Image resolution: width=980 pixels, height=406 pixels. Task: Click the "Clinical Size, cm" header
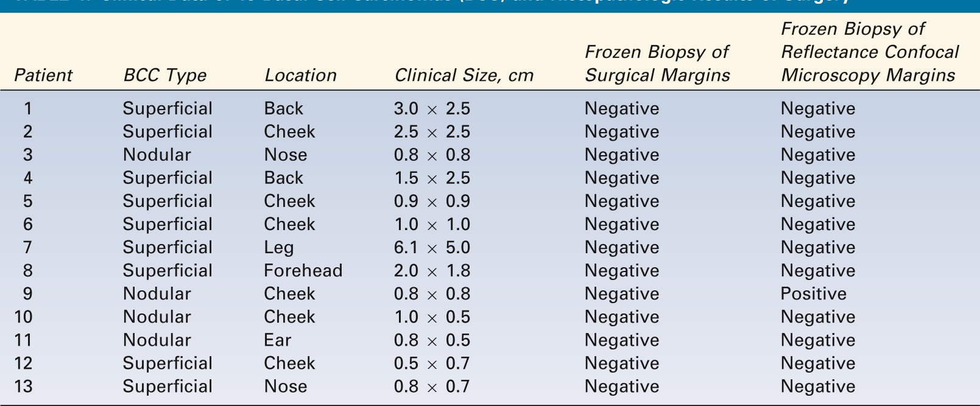[x=464, y=75]
